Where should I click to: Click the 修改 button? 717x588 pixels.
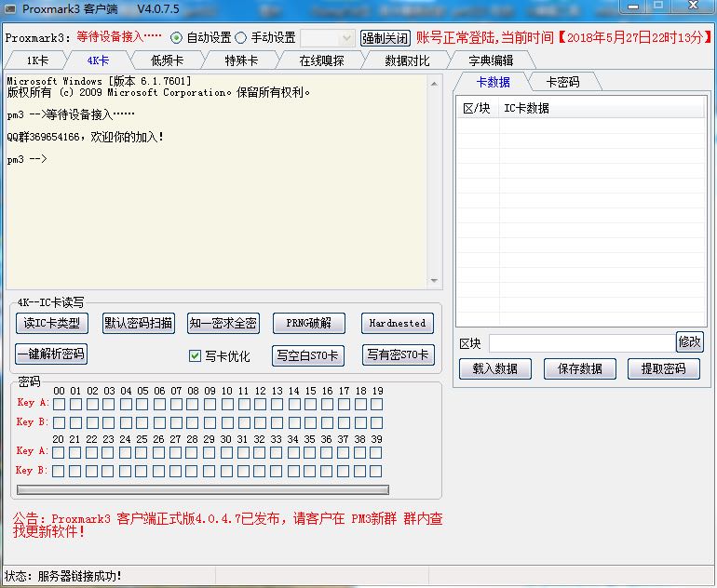pos(690,341)
